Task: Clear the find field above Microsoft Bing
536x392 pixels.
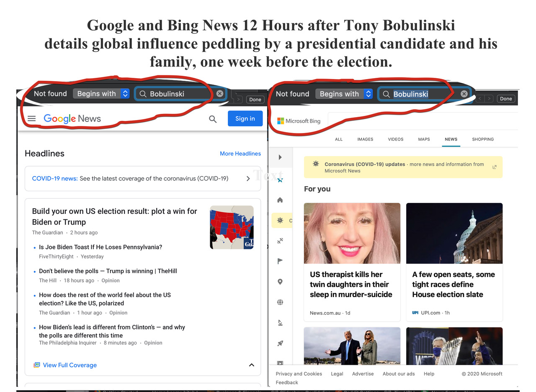Action: pos(464,94)
